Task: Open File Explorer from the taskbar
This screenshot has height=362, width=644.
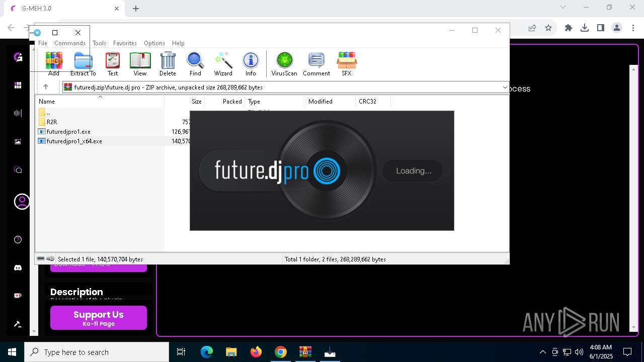Action: 231,352
